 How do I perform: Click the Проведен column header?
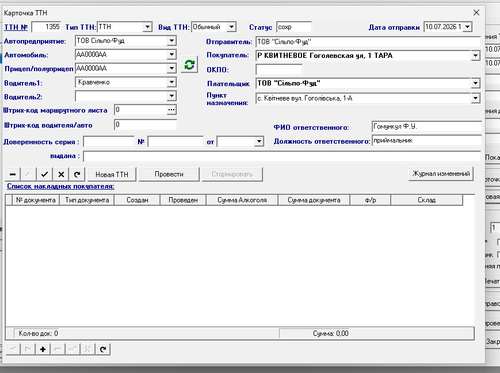coord(183,200)
